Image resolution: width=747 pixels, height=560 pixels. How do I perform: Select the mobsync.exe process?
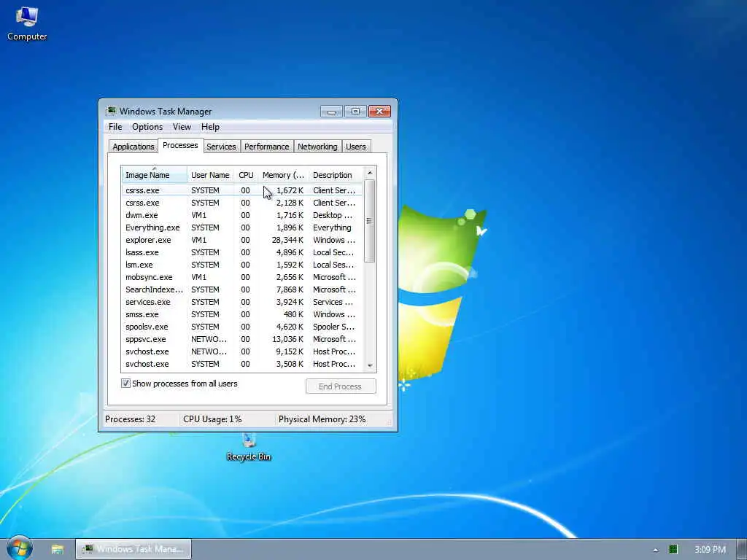coord(242,276)
